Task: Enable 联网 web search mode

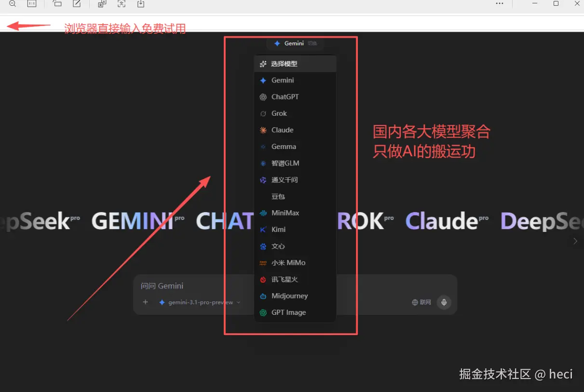Action: click(x=421, y=302)
